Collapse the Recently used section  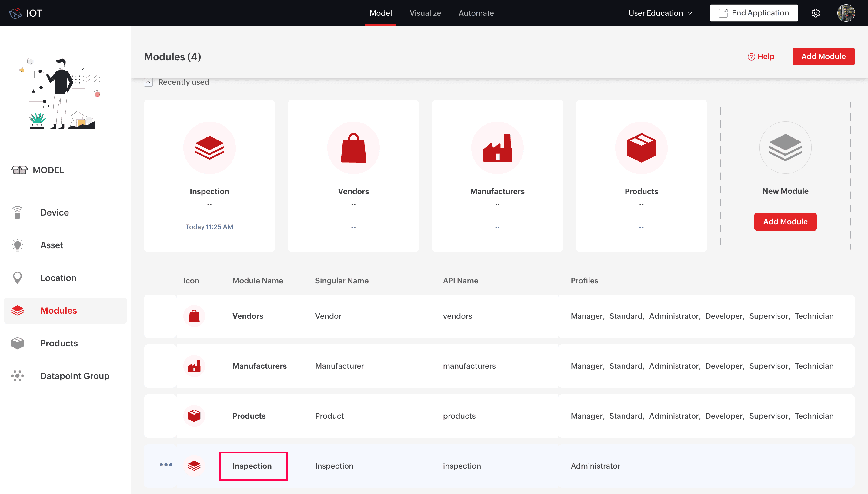coord(149,82)
